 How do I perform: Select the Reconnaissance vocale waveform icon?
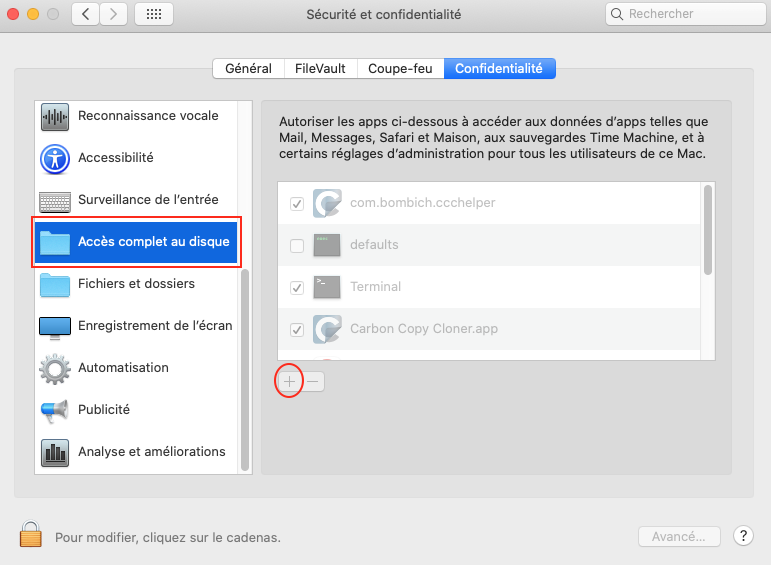55,117
